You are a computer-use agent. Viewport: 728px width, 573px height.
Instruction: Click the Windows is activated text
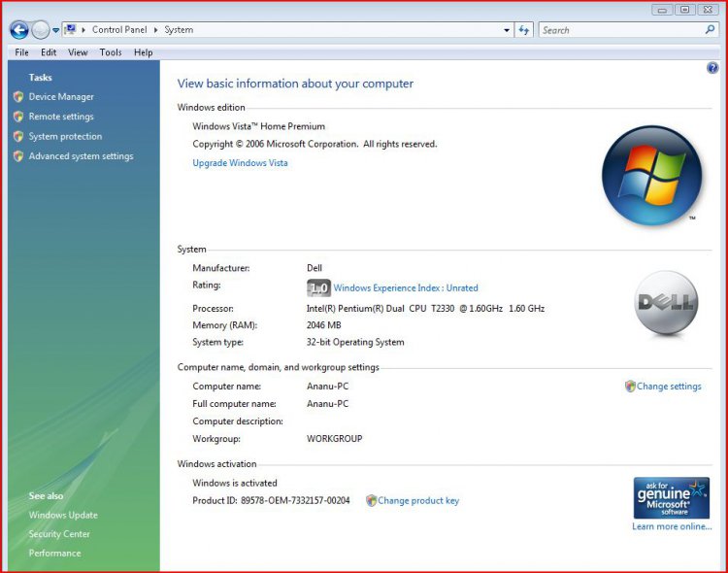pos(235,484)
